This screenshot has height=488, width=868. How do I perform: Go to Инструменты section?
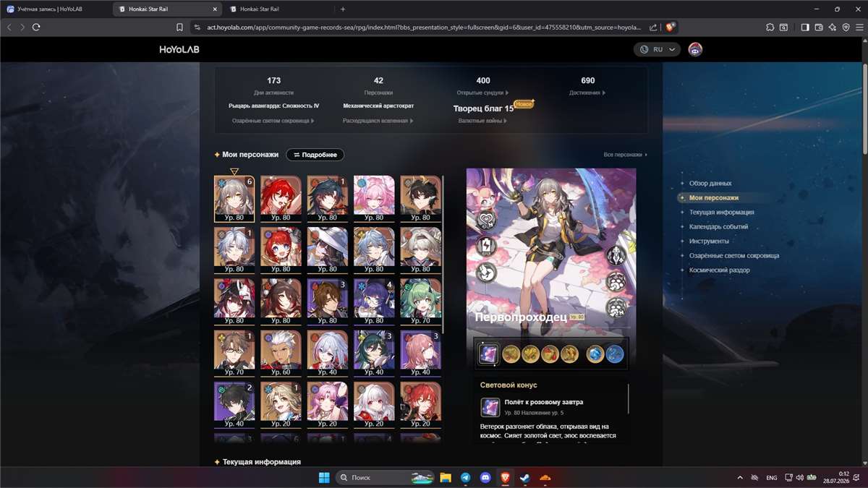(x=709, y=241)
